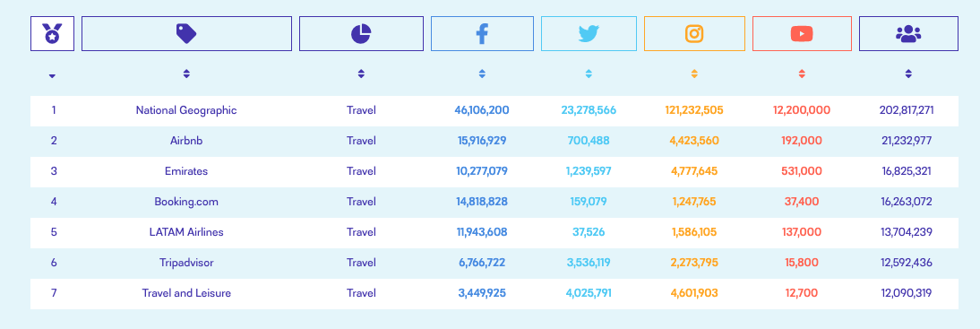Select the Tripadvisor row name
The image size is (980, 329).
tap(186, 263)
